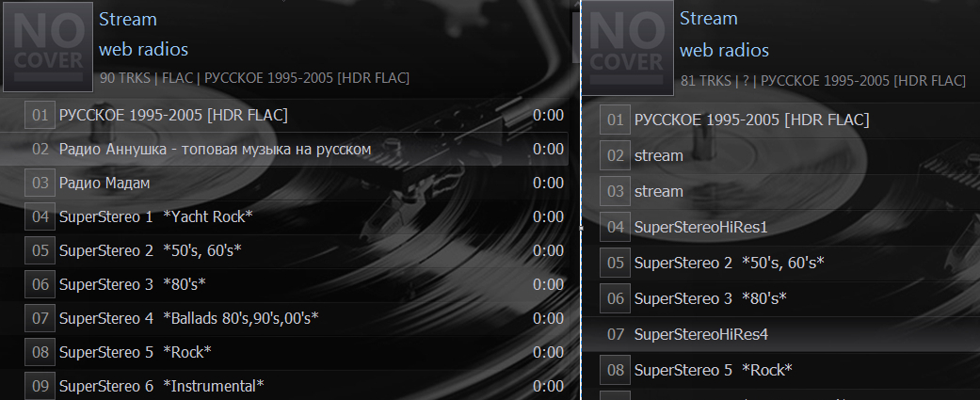Click the '81 TRKS | ?' info line
The image size is (980, 400).
tap(823, 81)
